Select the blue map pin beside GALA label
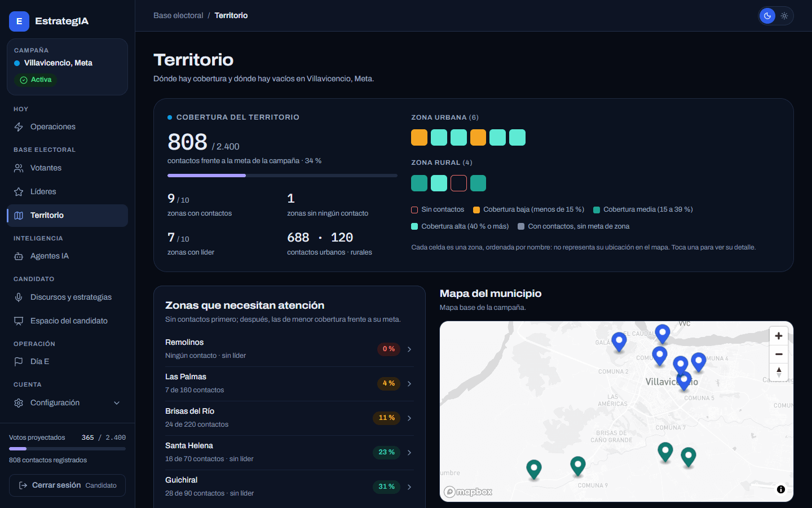Viewport: 812px width, 508px height. pos(619,342)
